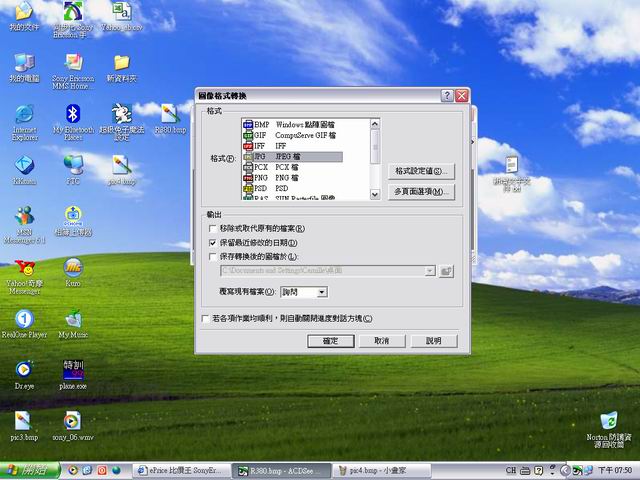Launch RealOne Player desktop icon
This screenshot has width=640, height=480.
pos(24,324)
